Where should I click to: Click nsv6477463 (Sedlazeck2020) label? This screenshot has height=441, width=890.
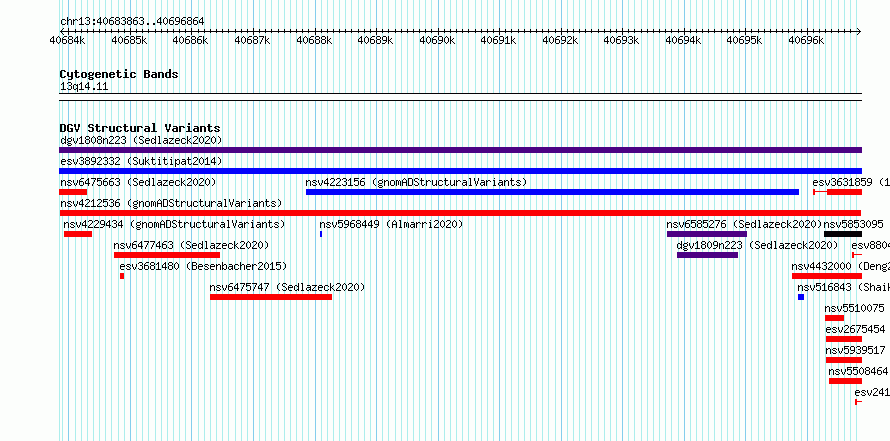191,245
